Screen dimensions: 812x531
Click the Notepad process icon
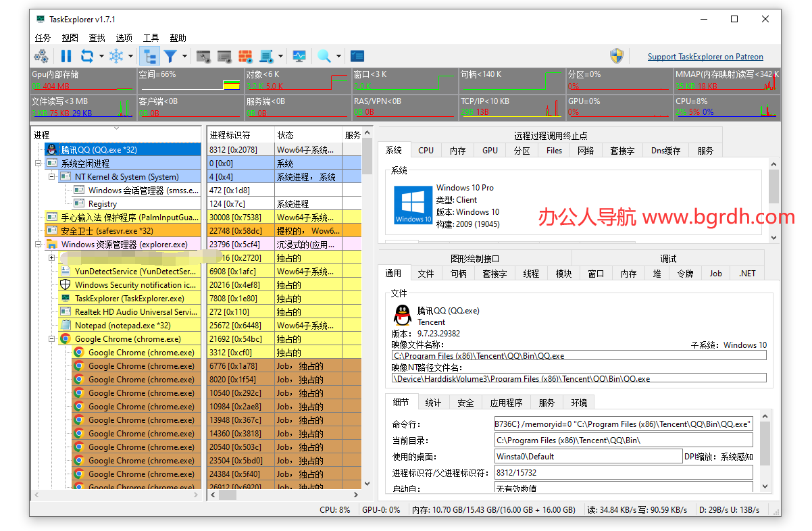point(66,325)
